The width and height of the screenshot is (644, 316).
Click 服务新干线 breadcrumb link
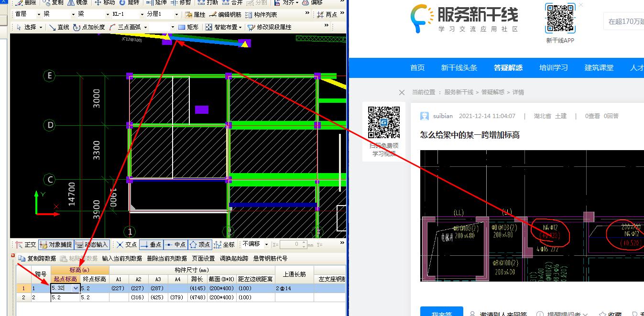[x=458, y=92]
